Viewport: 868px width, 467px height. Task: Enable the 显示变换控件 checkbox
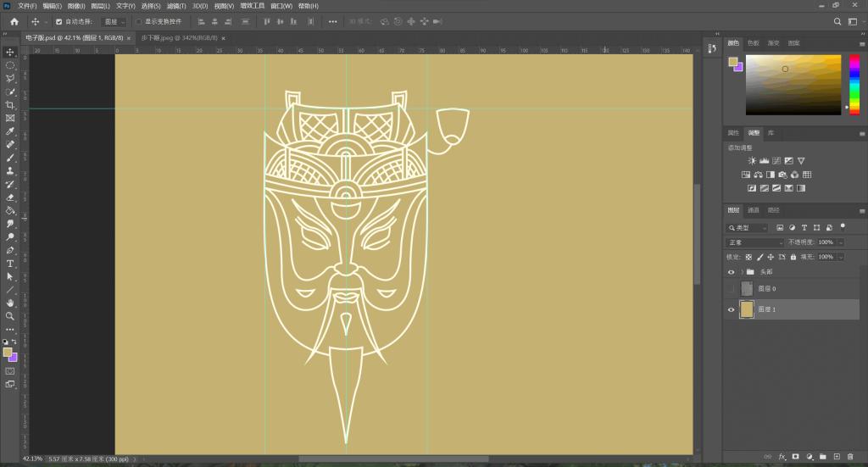pyautogui.click(x=139, y=21)
